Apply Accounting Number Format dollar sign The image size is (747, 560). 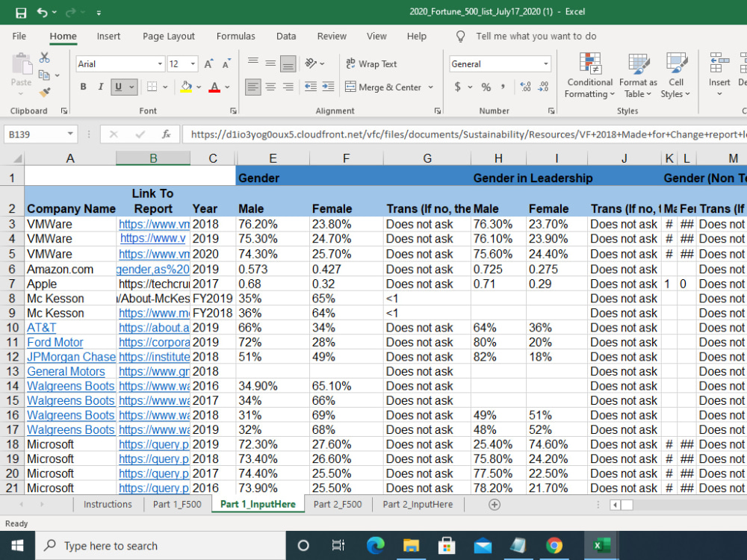457,87
